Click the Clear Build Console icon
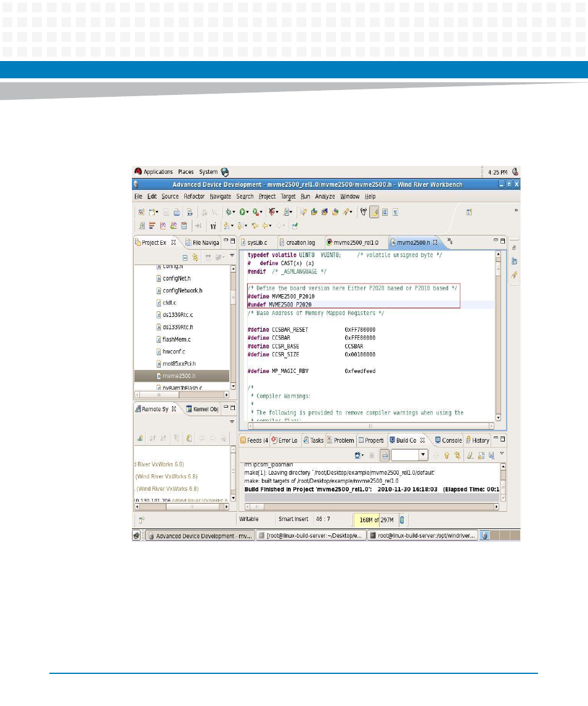Viewport: 588px width, 706px height. tap(470, 455)
